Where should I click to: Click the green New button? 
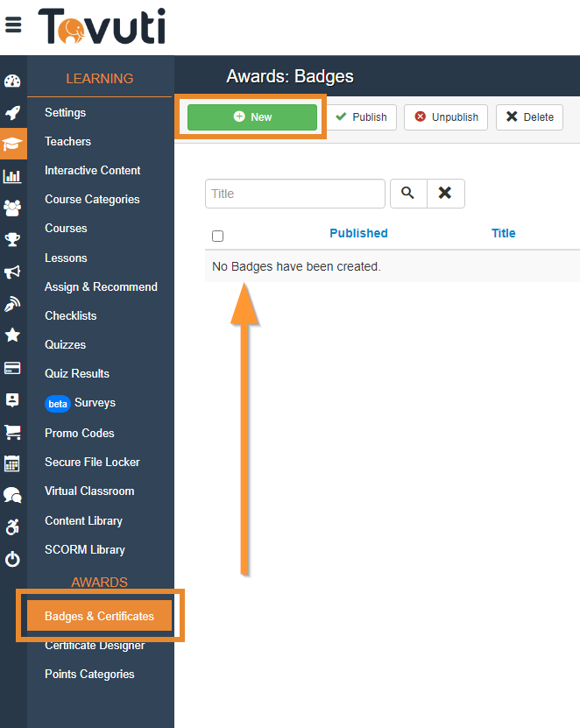[x=252, y=117]
